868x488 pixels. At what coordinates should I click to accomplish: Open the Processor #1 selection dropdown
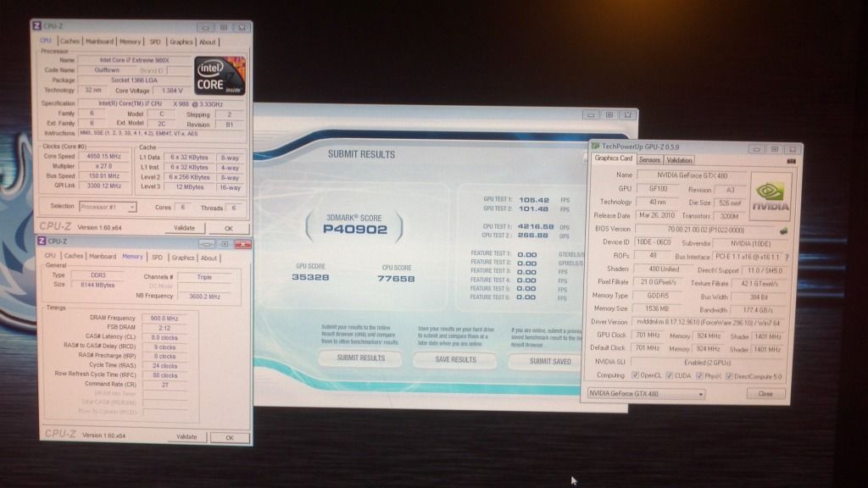tap(108, 207)
